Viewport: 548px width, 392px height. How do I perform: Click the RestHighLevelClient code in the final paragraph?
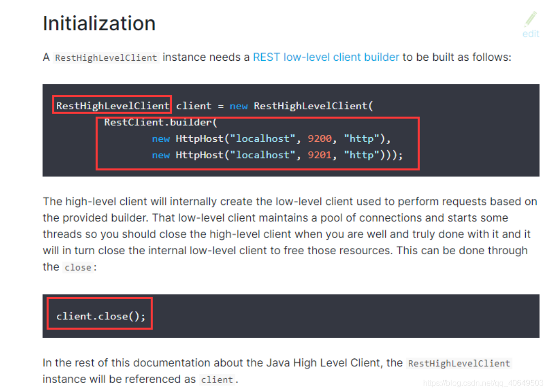pyautogui.click(x=459, y=363)
